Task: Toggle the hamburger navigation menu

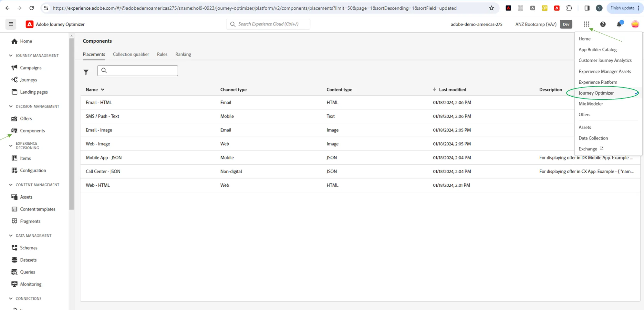Action: click(11, 24)
